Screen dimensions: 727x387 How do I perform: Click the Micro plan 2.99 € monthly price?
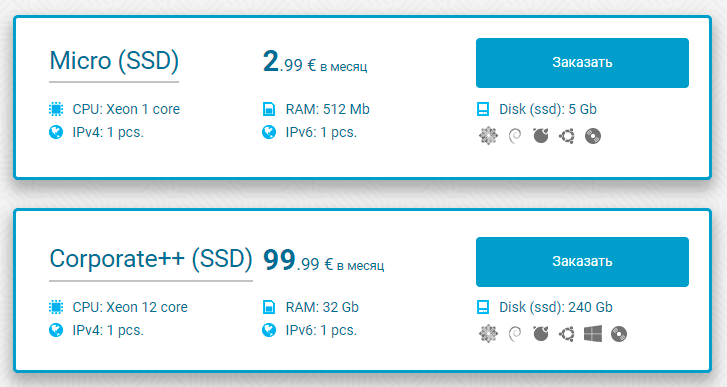315,62
